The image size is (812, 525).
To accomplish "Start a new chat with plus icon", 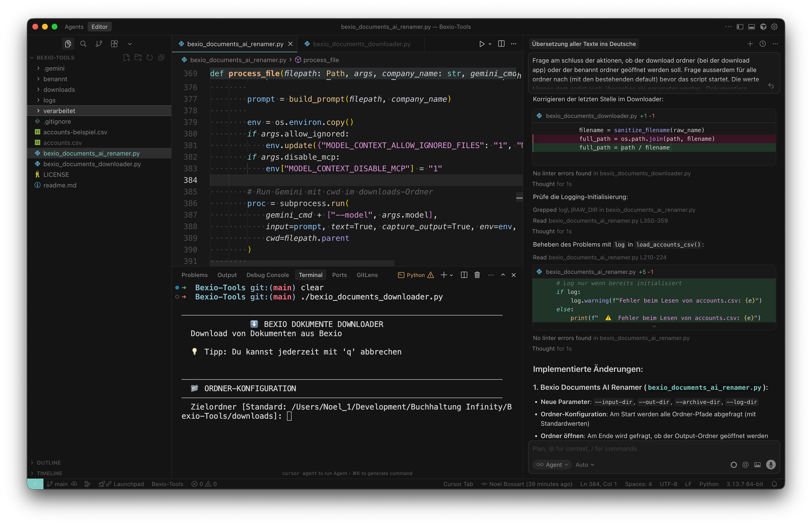I will click(x=750, y=44).
